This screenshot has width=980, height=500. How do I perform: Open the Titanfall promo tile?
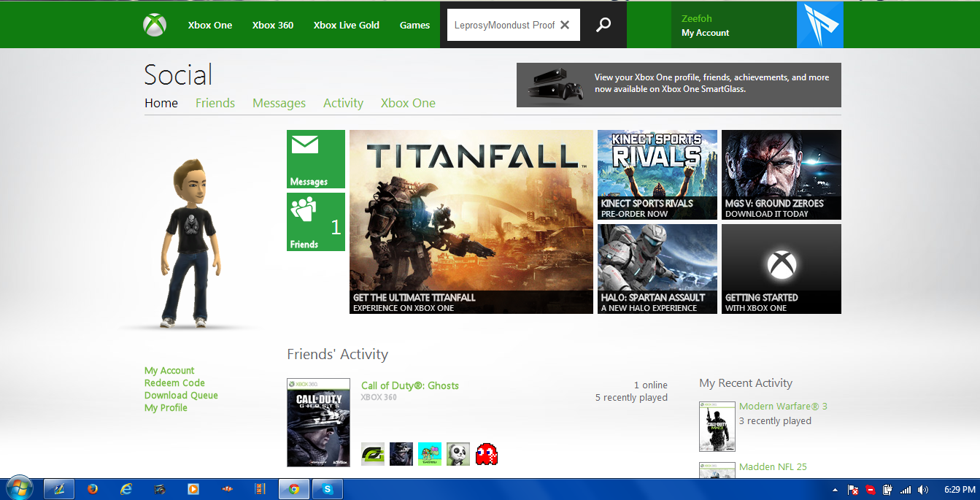pyautogui.click(x=471, y=222)
